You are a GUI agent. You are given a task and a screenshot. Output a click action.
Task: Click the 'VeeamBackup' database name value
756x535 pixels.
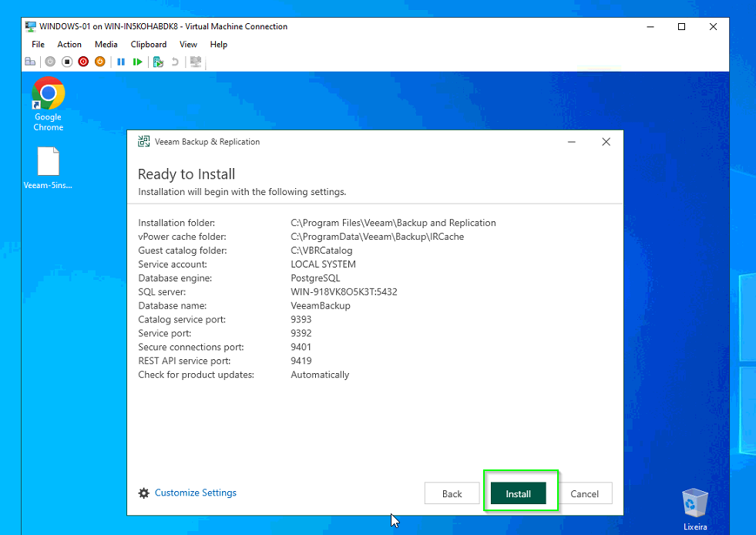pos(320,306)
